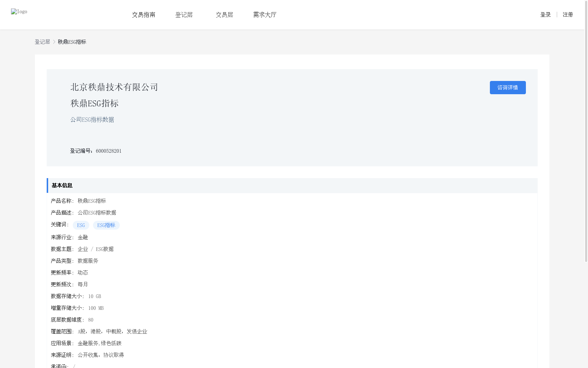This screenshot has height=368, width=588.
Task: Click the ESG指标 keyword tag
Action: point(106,225)
